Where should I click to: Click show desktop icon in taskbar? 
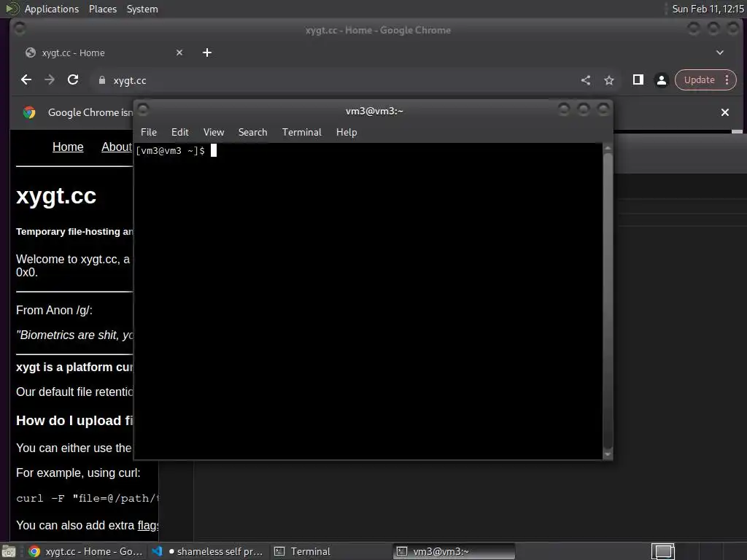pyautogui.click(x=9, y=551)
